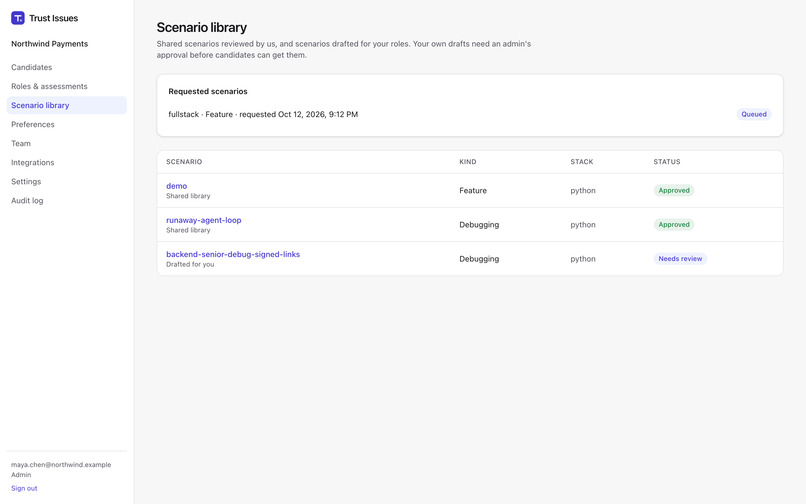Click the Drafted for you label
The height and width of the screenshot is (504, 806).
tap(190, 264)
